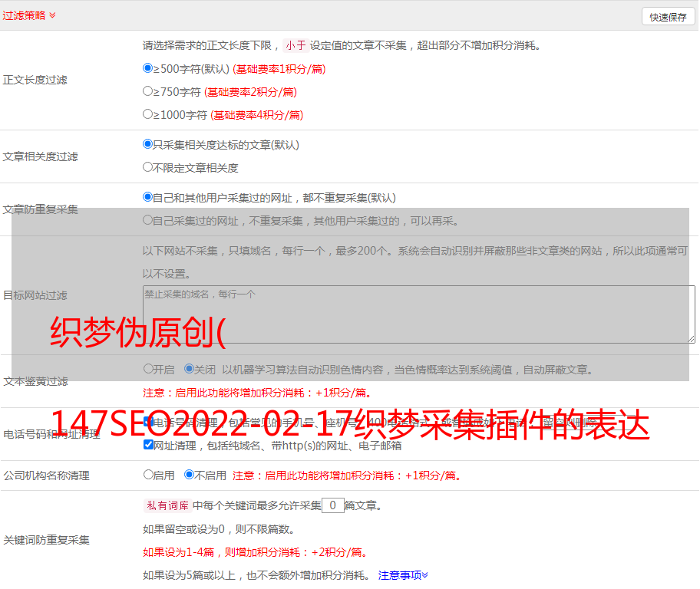Choose 不限定文章相关度 option

tap(147, 167)
